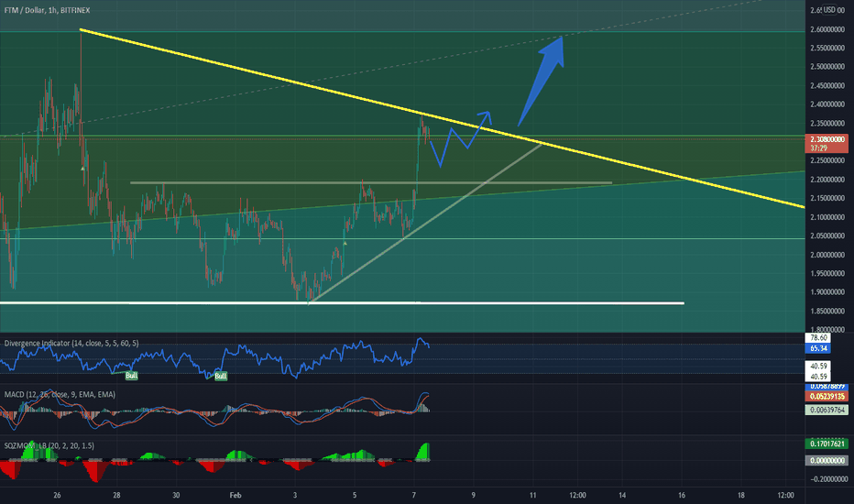
Task: Click the 28 date label on time axis
Action: click(116, 495)
